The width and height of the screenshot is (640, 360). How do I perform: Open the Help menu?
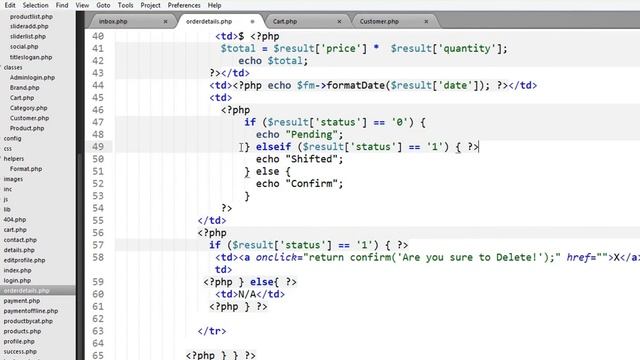tap(214, 5)
